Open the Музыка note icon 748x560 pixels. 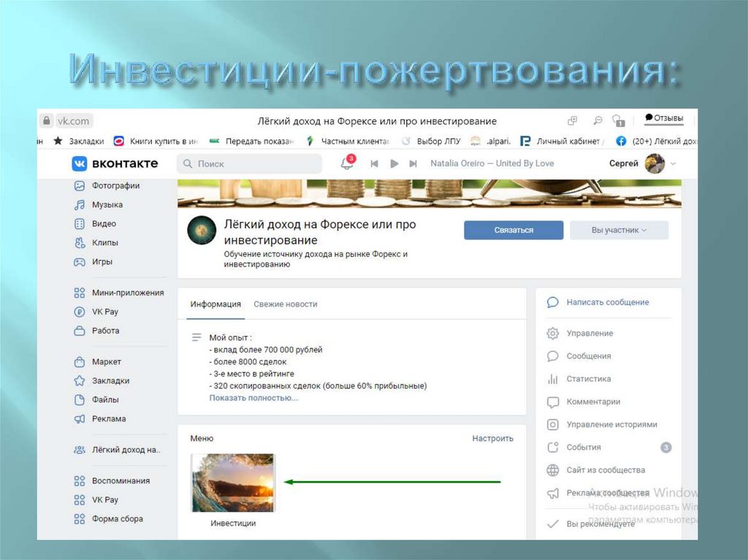click(x=79, y=204)
